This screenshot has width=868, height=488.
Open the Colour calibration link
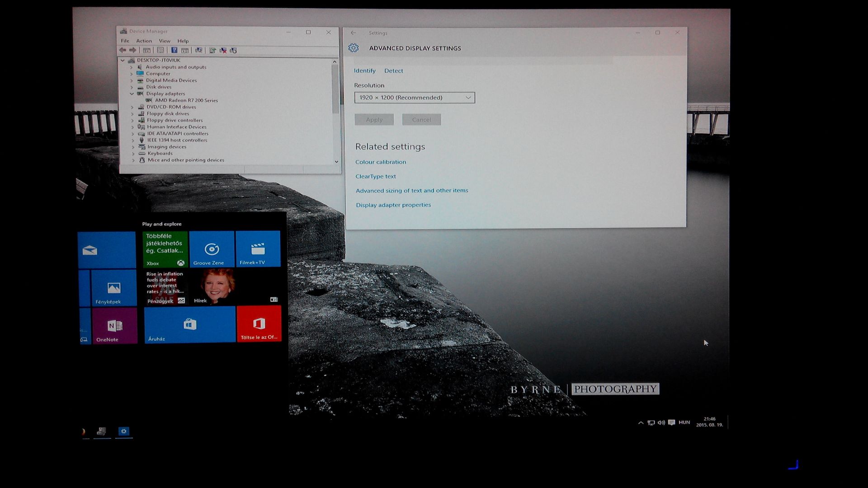tap(381, 162)
